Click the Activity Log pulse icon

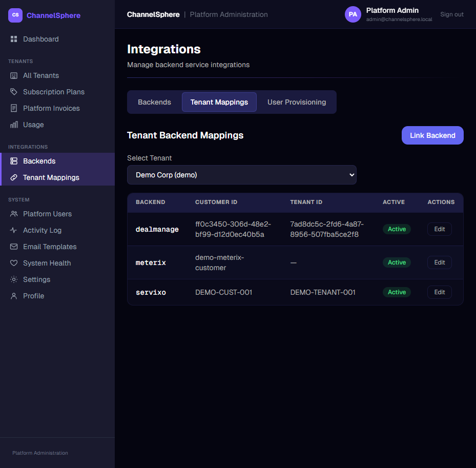click(x=14, y=231)
